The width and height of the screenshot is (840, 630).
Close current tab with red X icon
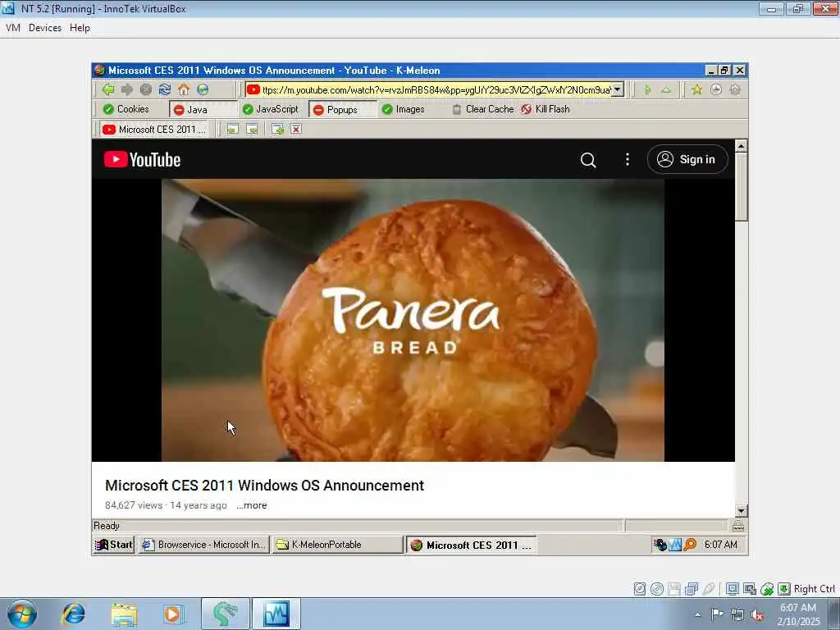pyautogui.click(x=296, y=129)
